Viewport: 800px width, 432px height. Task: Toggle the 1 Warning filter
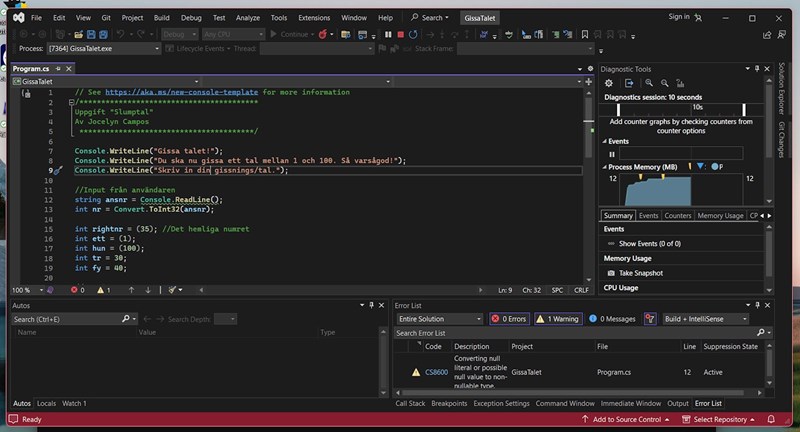pos(557,319)
